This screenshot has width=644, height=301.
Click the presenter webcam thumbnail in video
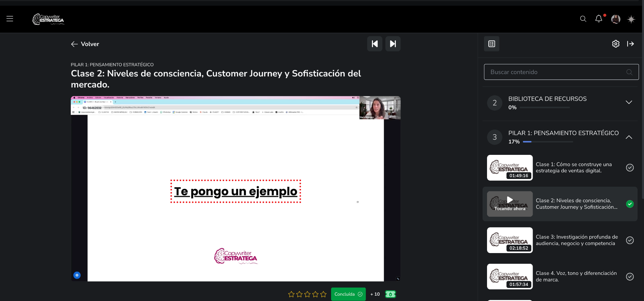(x=380, y=108)
